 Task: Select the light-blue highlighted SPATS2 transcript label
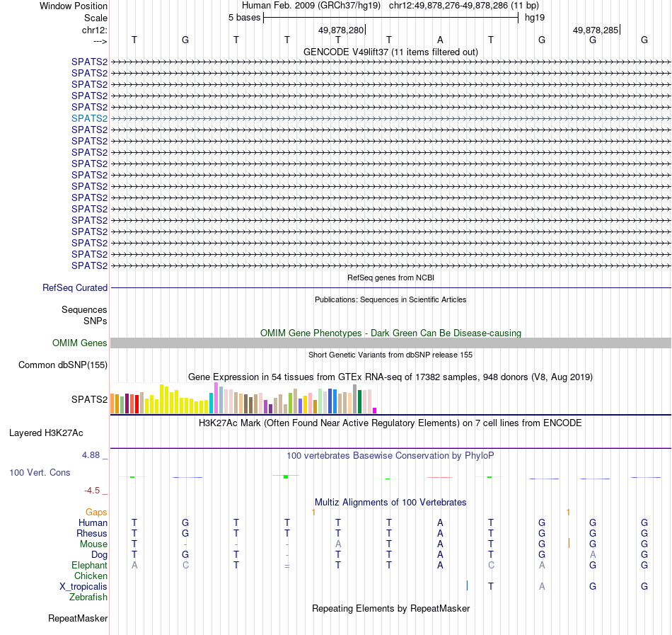point(89,118)
